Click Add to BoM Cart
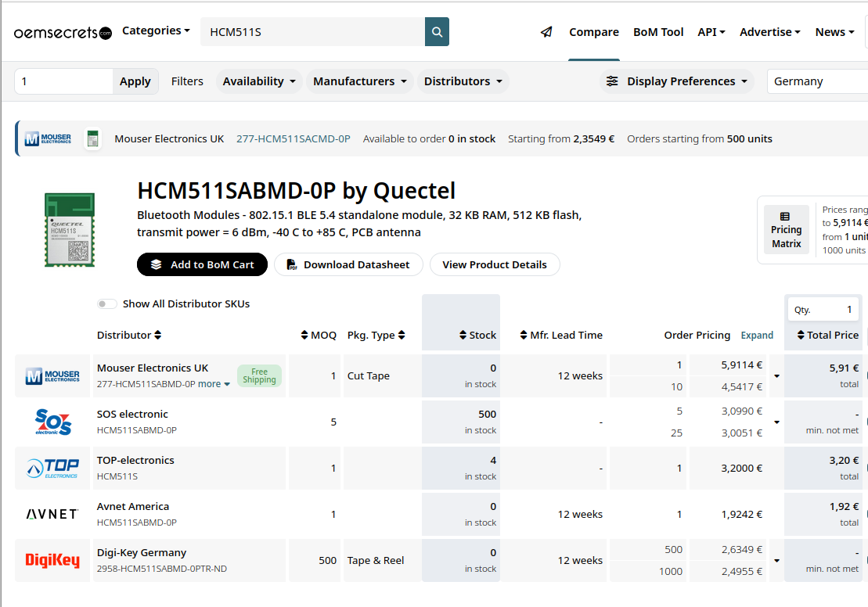868x607 pixels. 202,264
